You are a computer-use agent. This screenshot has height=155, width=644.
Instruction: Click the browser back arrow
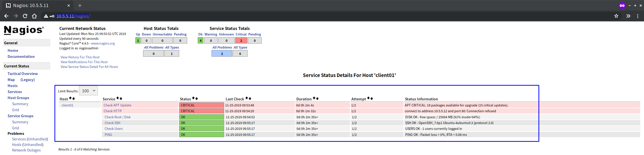[x=6, y=16]
